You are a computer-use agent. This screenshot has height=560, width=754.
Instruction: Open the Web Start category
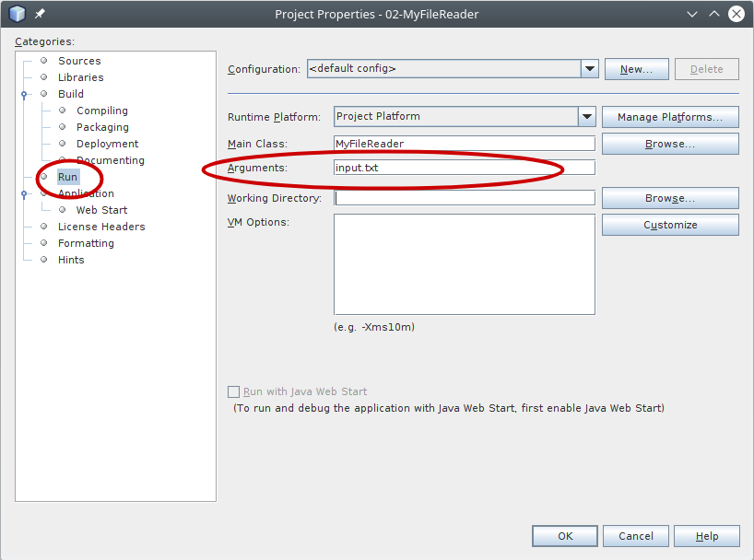(101, 210)
